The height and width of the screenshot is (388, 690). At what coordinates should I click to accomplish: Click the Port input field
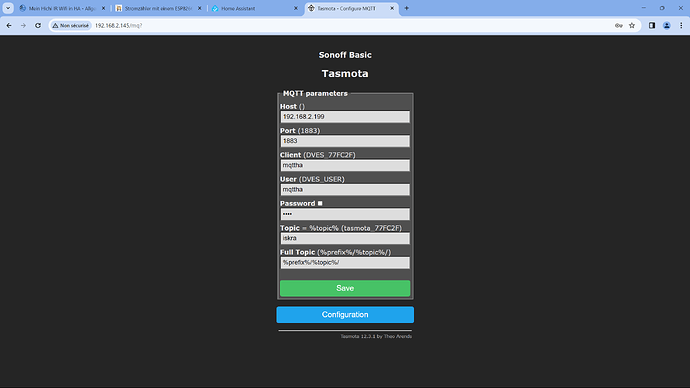[345, 141]
